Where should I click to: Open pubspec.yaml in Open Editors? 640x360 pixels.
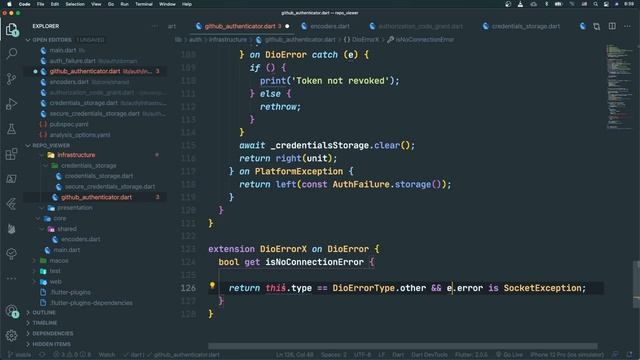(x=69, y=124)
